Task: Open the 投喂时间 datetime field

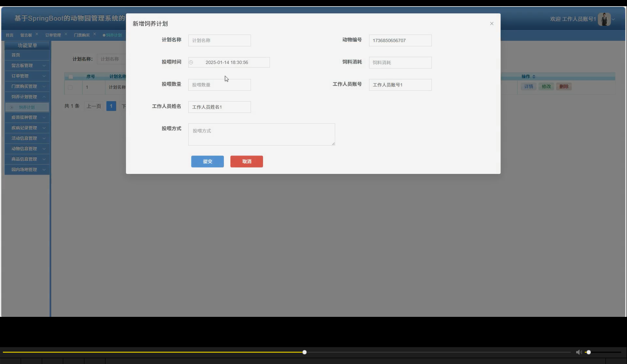Action: click(x=229, y=62)
